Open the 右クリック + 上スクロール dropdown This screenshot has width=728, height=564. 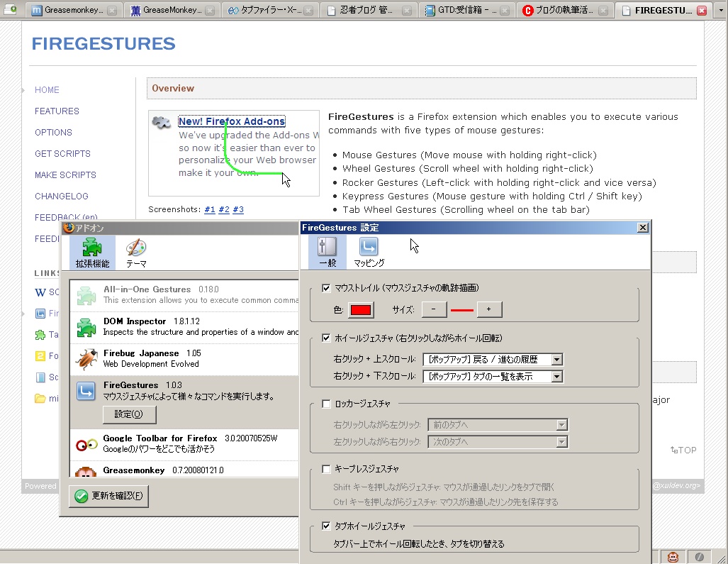click(493, 359)
